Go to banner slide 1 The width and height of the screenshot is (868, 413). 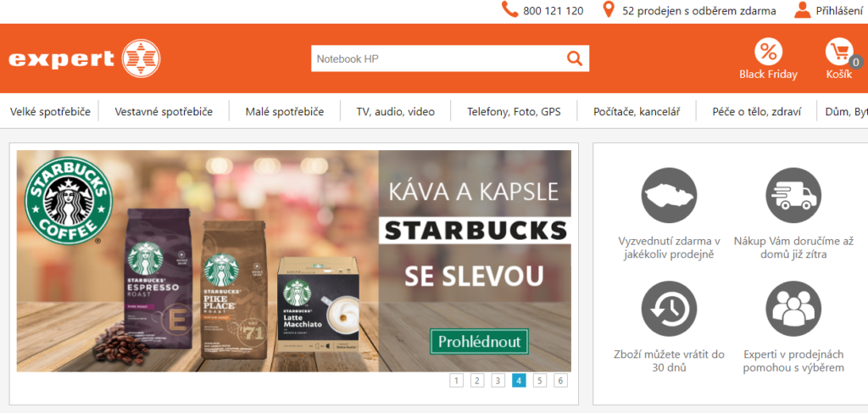point(456,380)
